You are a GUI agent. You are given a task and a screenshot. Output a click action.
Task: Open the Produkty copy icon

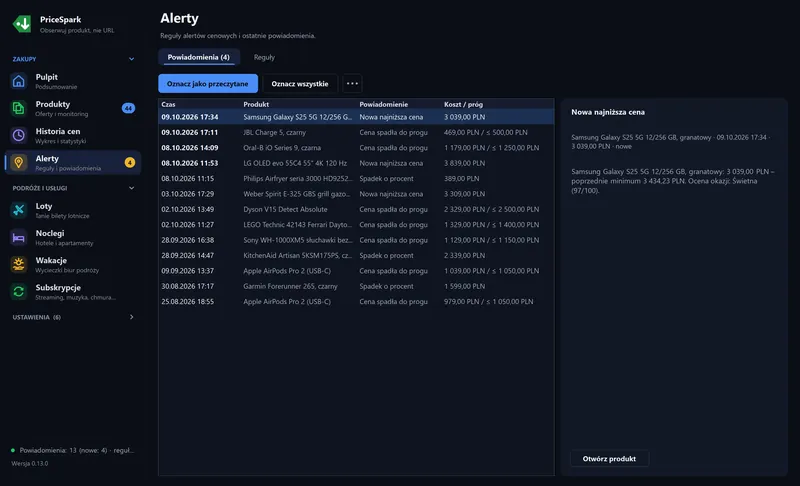tap(19, 108)
